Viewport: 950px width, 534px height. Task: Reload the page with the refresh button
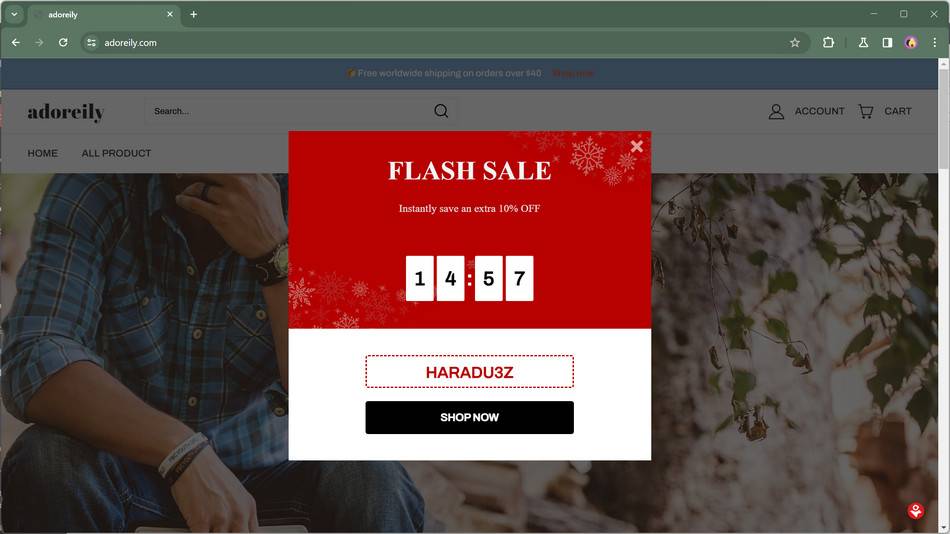click(x=63, y=42)
